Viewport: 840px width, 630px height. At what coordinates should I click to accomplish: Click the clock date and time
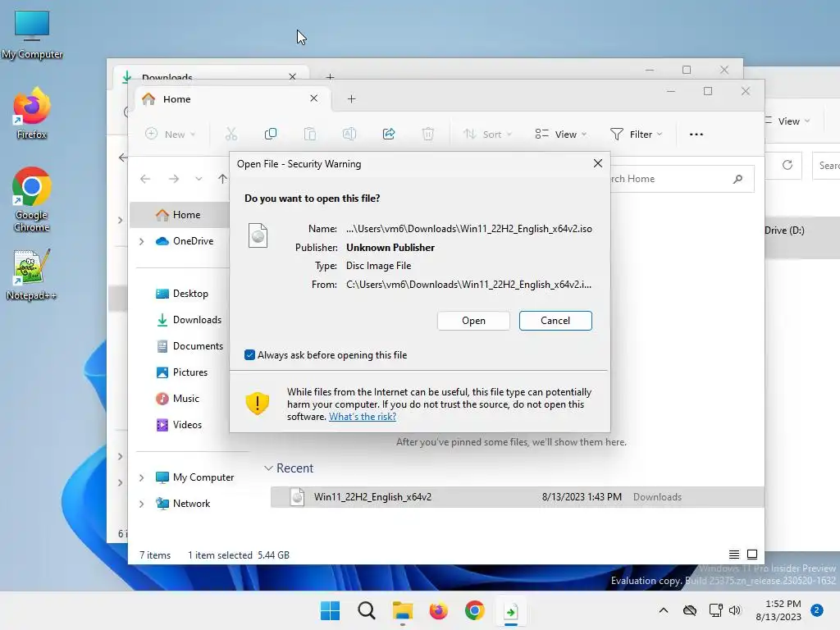778,610
